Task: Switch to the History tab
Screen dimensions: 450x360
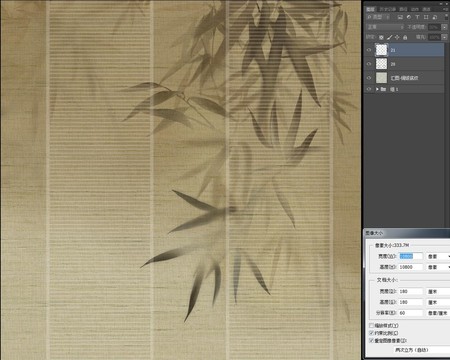Action: click(x=387, y=9)
